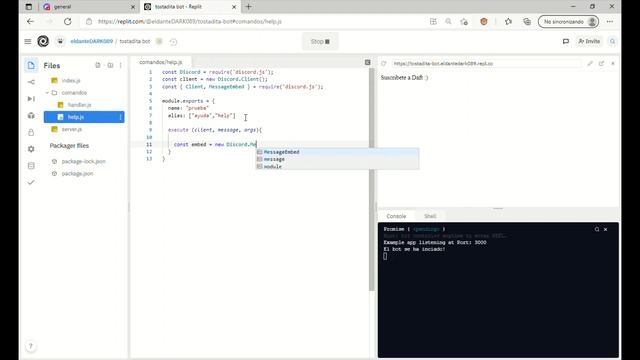Click browser back arrow
This screenshot has width=640, height=360.
point(30,22)
